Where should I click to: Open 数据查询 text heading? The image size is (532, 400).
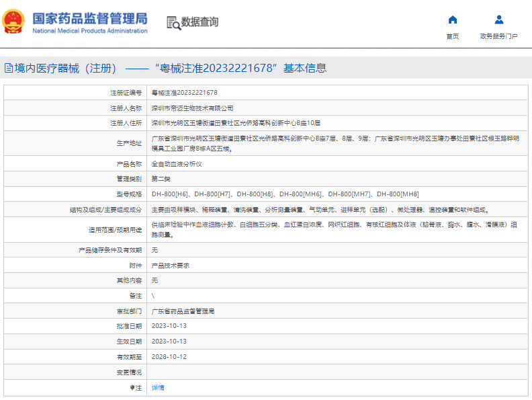pyautogui.click(x=199, y=22)
